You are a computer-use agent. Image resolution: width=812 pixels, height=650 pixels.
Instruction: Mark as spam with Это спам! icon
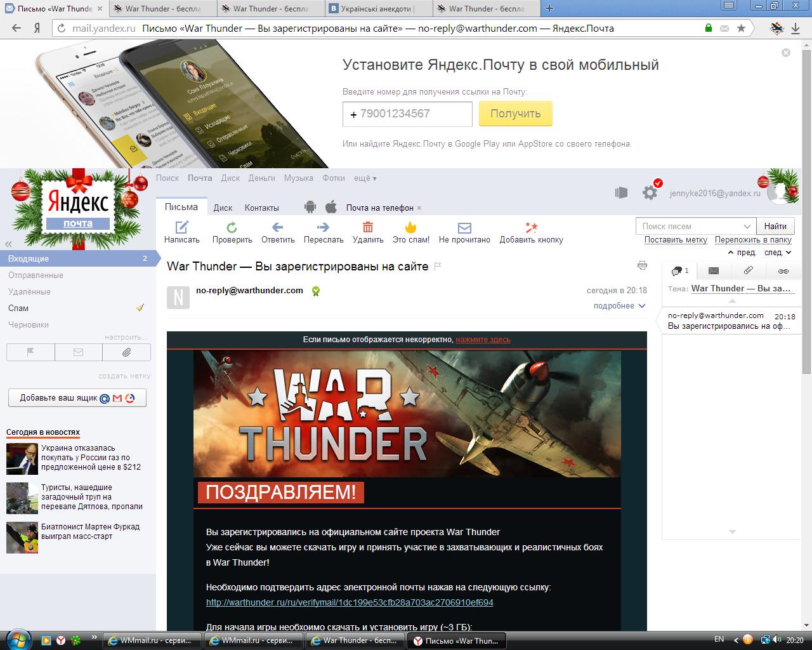point(411,227)
